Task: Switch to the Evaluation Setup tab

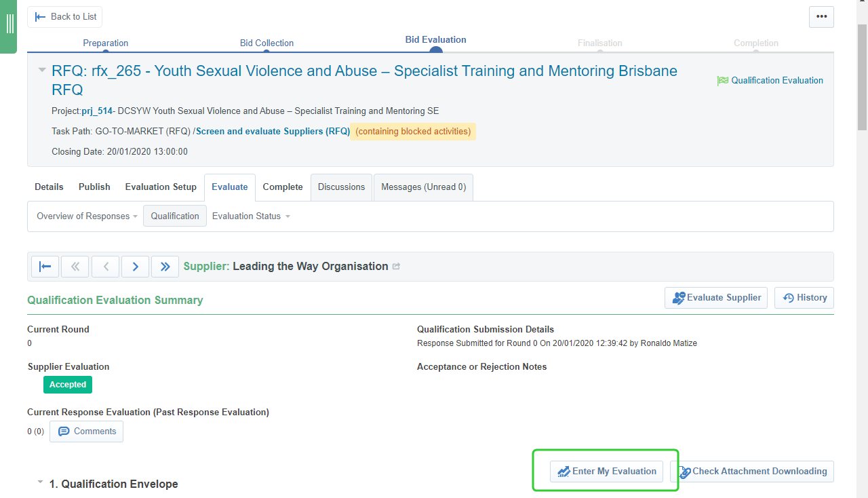Action: click(x=161, y=187)
